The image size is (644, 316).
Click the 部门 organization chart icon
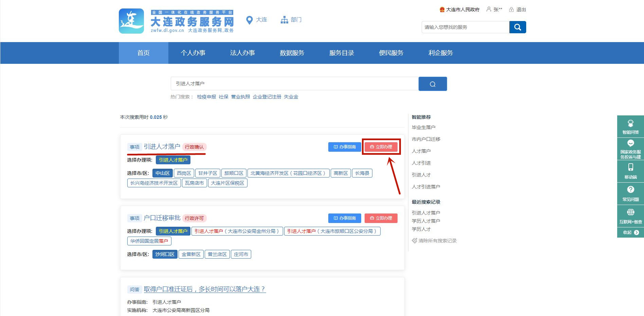click(284, 20)
